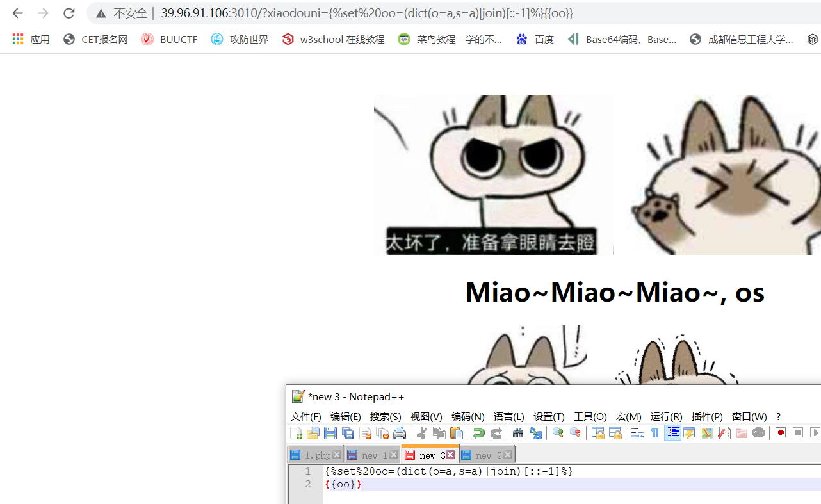Open the 编辑(E) menu
This screenshot has width=821, height=504.
346,416
